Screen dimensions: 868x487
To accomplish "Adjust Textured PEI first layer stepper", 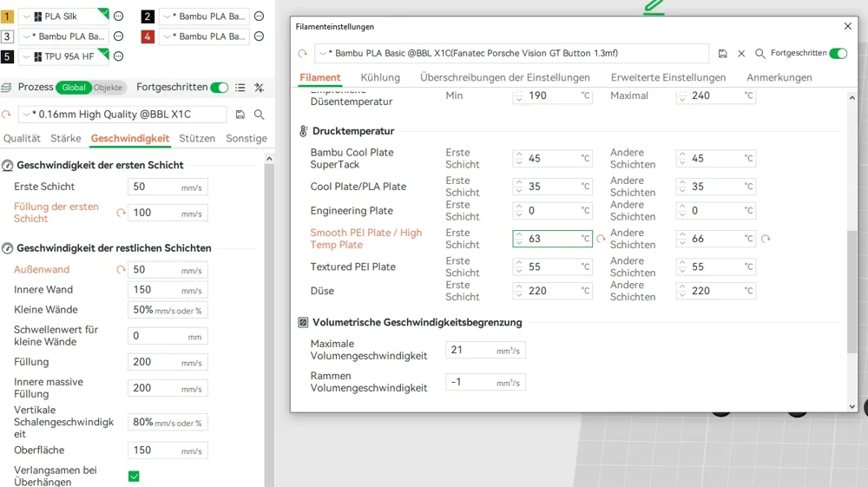I will [x=519, y=267].
